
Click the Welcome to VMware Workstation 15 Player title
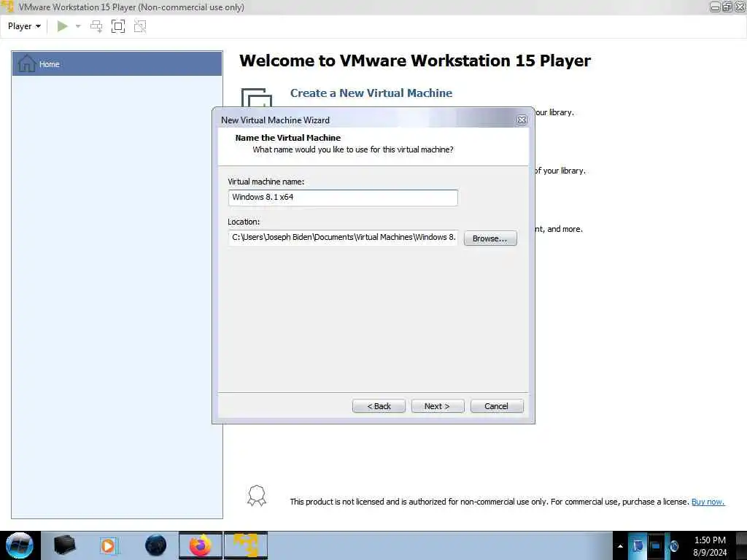coord(415,61)
